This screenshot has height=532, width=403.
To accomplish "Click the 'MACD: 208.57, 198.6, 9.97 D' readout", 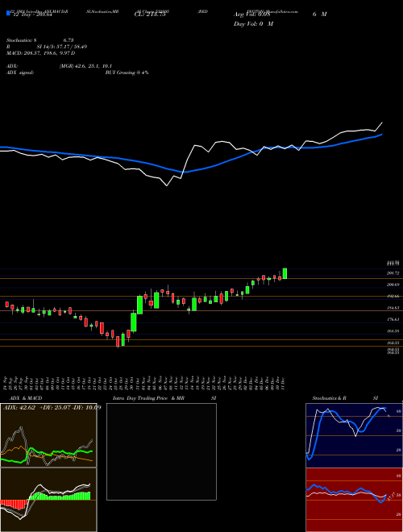I will click(41, 53).
